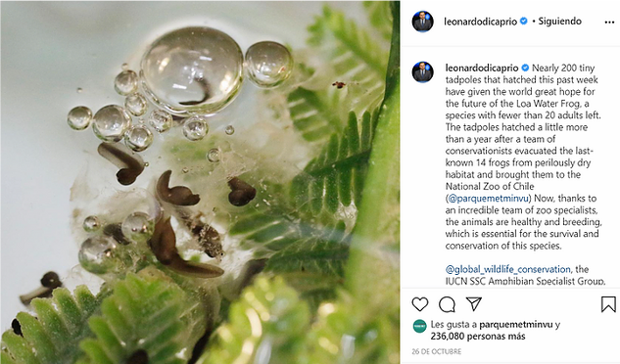Open the three-dot more options menu
This screenshot has width=620, height=364.
pyautogui.click(x=609, y=23)
